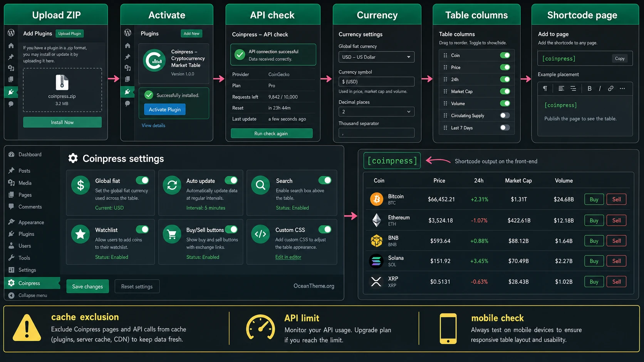
Task: Toggle the Custom CSS setting switch
Action: (325, 229)
